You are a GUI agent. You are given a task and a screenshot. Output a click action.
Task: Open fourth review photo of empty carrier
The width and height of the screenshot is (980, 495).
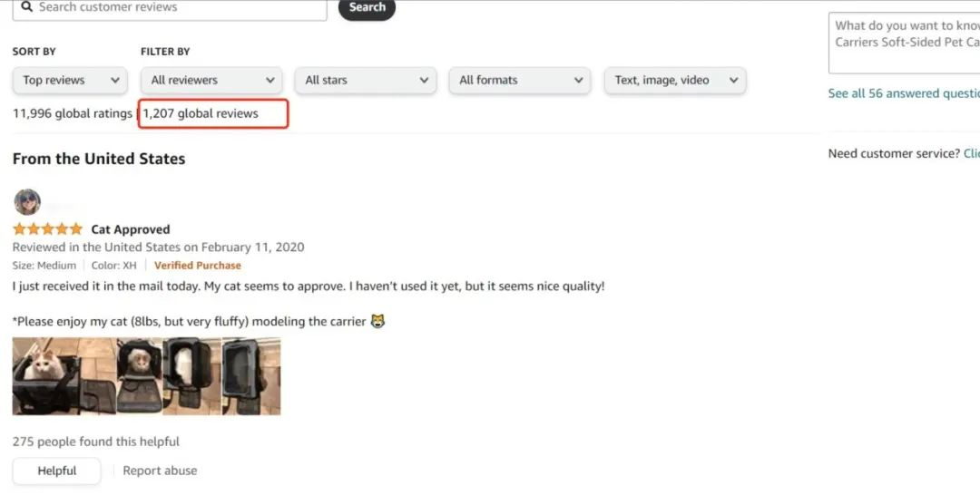click(251, 376)
